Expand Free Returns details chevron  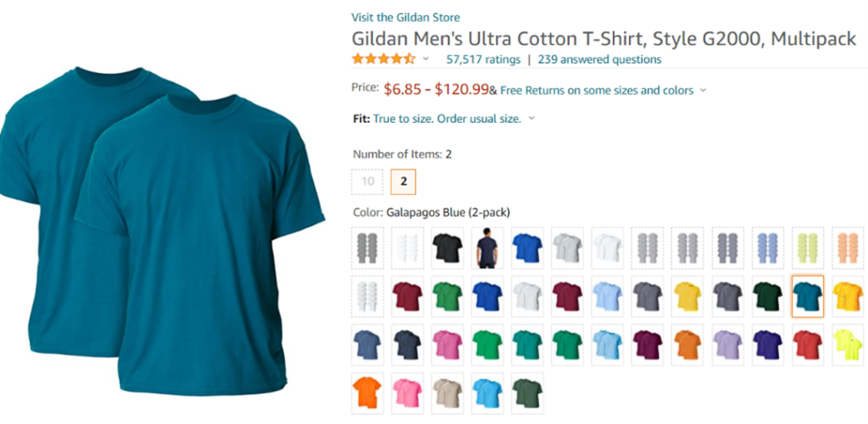pyautogui.click(x=703, y=90)
